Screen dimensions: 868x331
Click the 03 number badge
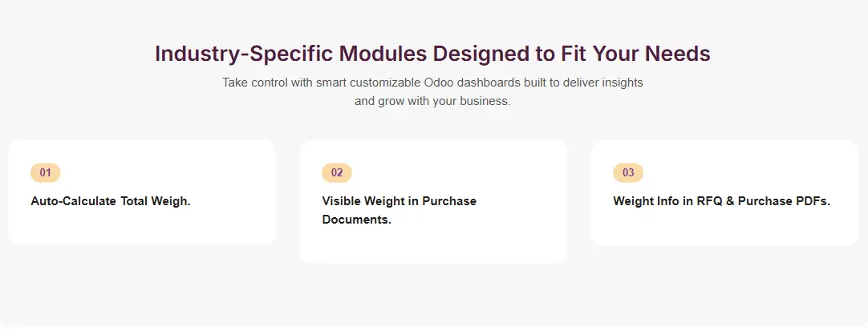(628, 172)
